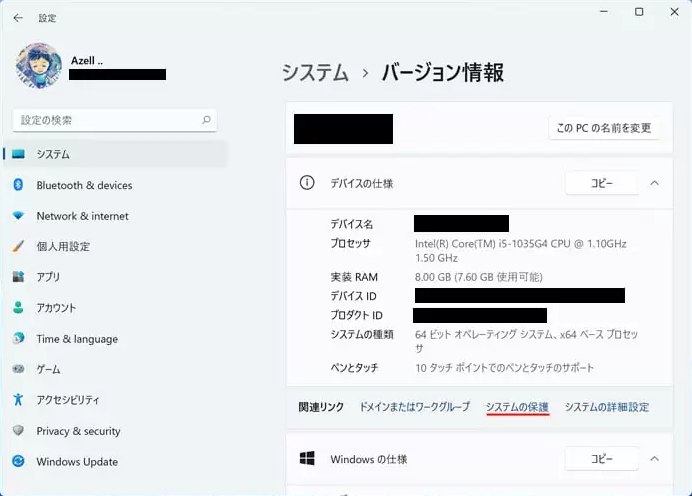This screenshot has height=496, width=692.
Task: Click the ゲーム controller icon
Action: 18,369
